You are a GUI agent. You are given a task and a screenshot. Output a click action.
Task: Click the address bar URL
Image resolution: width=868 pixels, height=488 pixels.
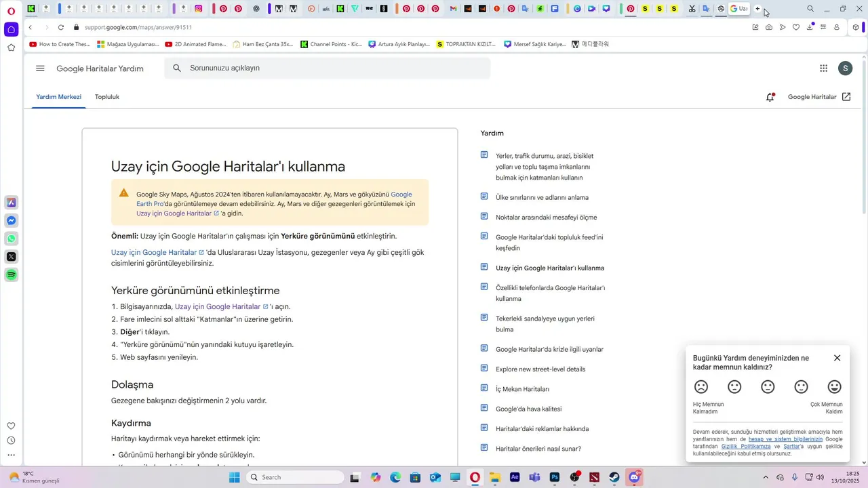click(x=138, y=27)
